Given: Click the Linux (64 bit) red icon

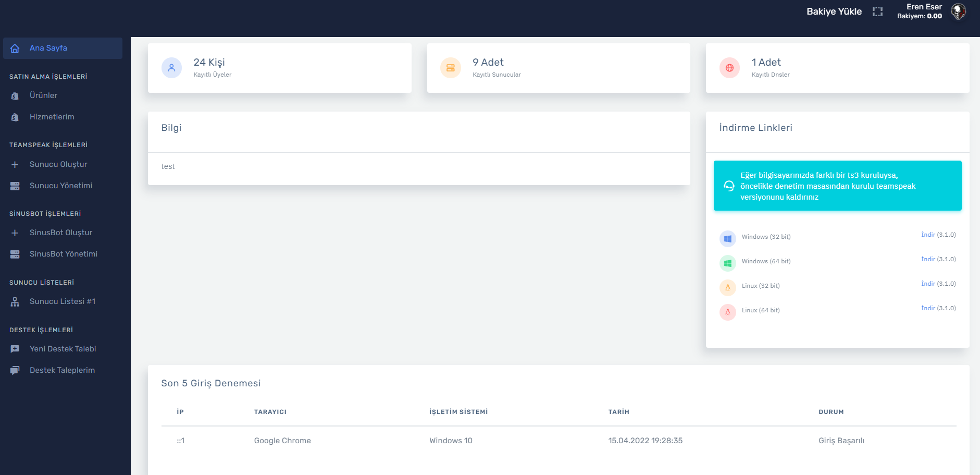Looking at the screenshot, I should coord(728,312).
